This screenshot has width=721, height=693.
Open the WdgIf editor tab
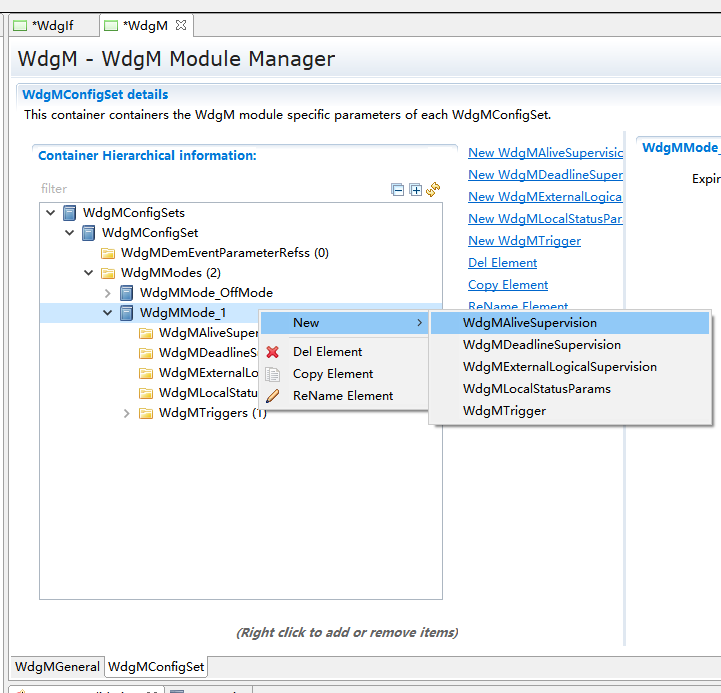51,25
